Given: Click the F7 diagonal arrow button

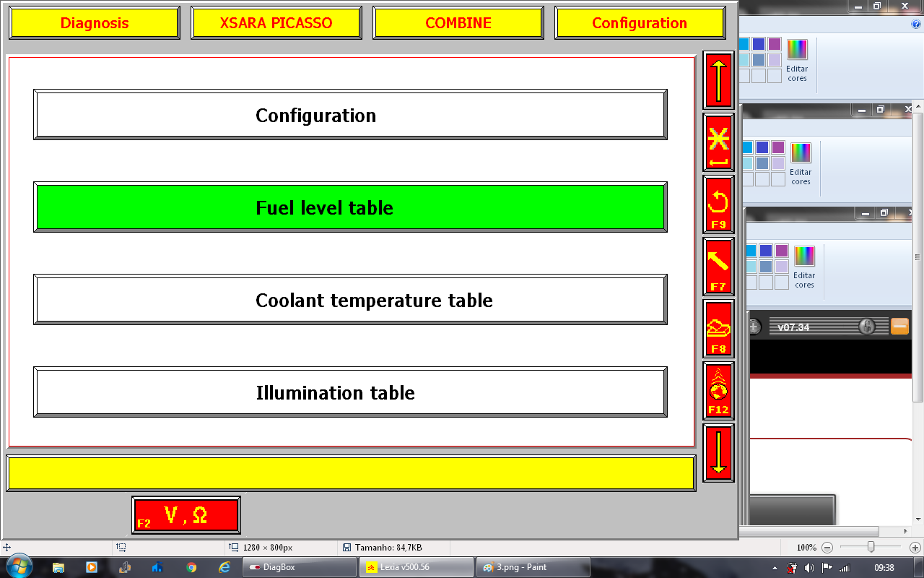Looking at the screenshot, I should 718,267.
